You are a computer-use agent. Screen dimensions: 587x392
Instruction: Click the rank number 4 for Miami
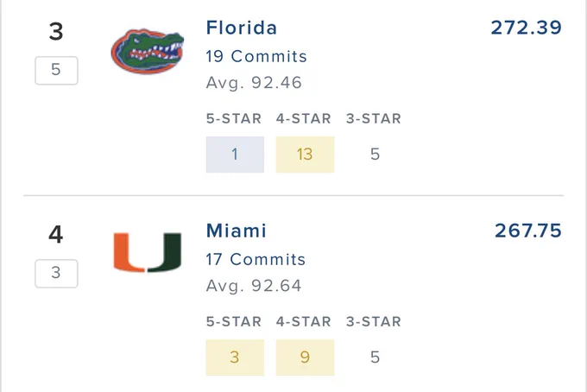(56, 235)
